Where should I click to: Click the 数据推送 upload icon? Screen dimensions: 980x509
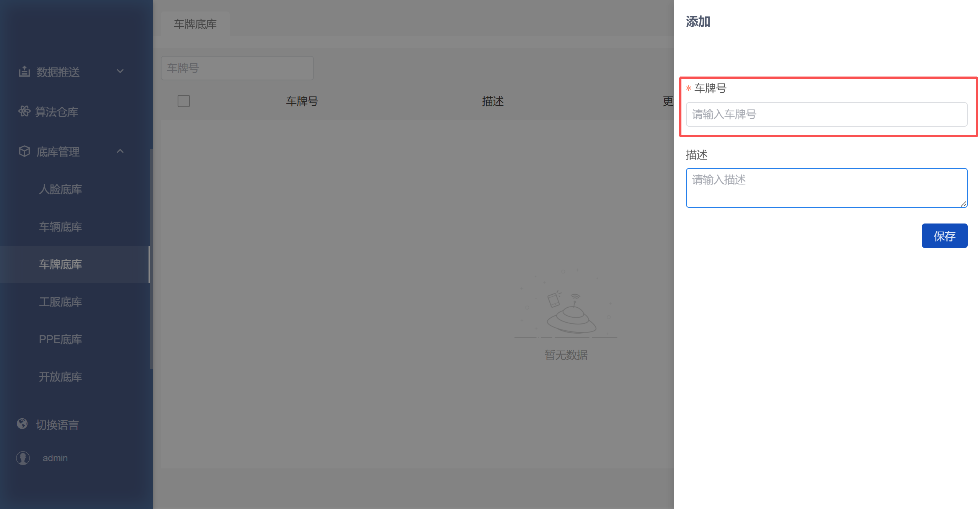(24, 71)
